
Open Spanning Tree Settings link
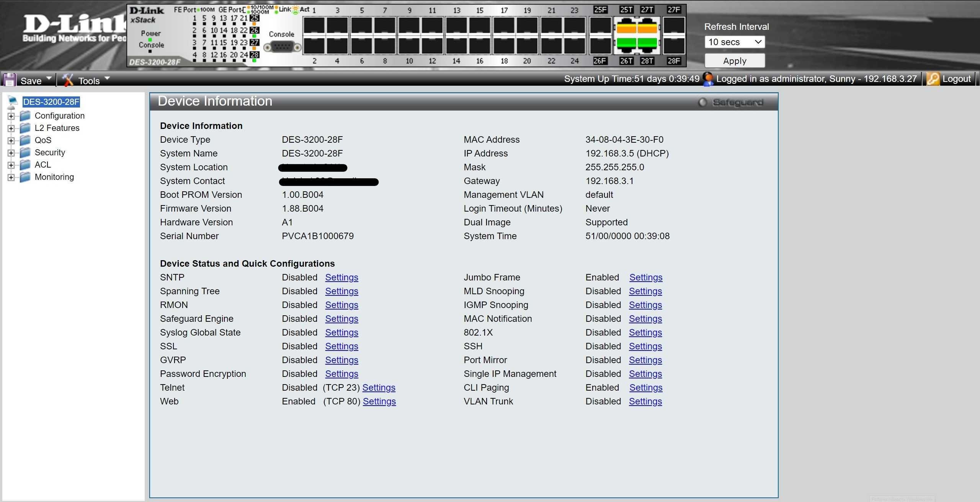pyautogui.click(x=341, y=291)
